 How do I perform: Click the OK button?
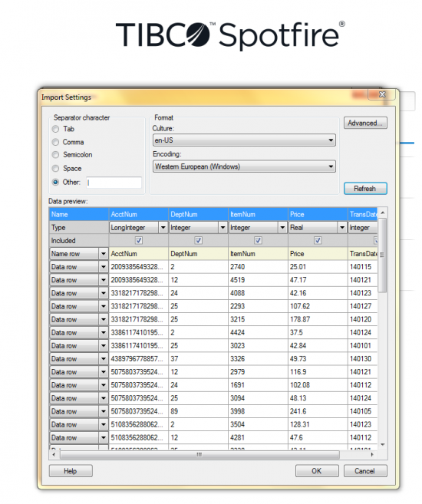click(x=317, y=471)
